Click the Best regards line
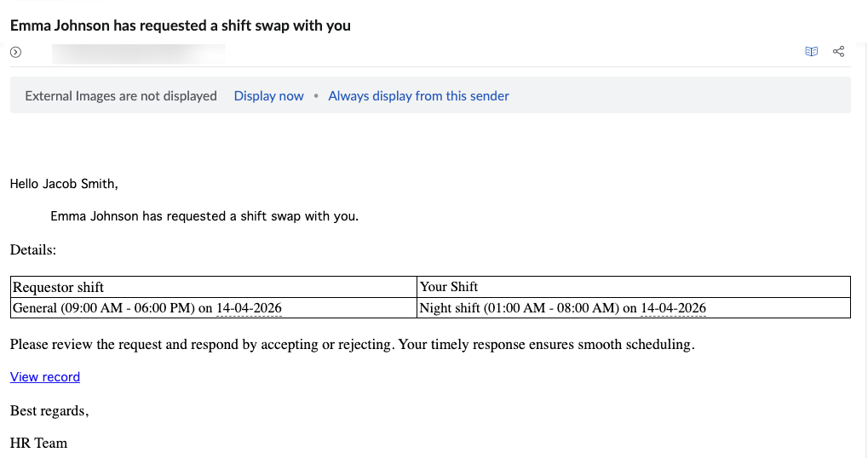Viewport: 868px width, 458px height. pos(49,411)
